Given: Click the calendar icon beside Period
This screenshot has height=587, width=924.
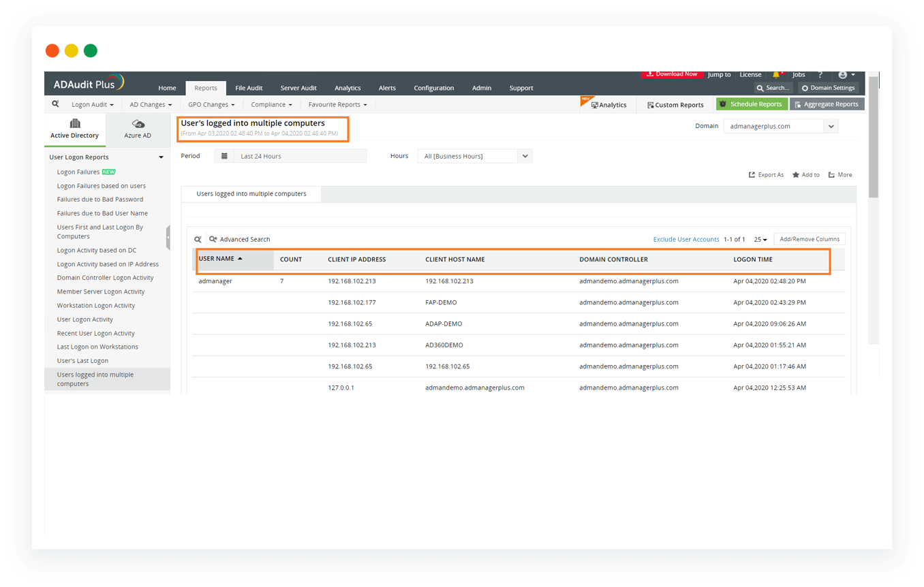Looking at the screenshot, I should 224,156.
